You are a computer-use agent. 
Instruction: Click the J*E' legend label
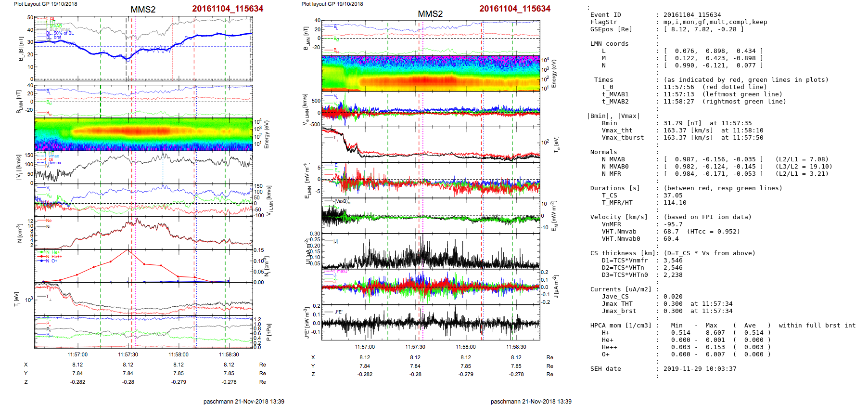click(x=338, y=312)
